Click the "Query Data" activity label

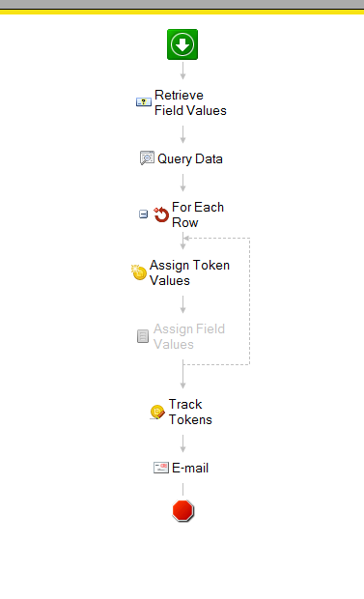pyautogui.click(x=190, y=158)
